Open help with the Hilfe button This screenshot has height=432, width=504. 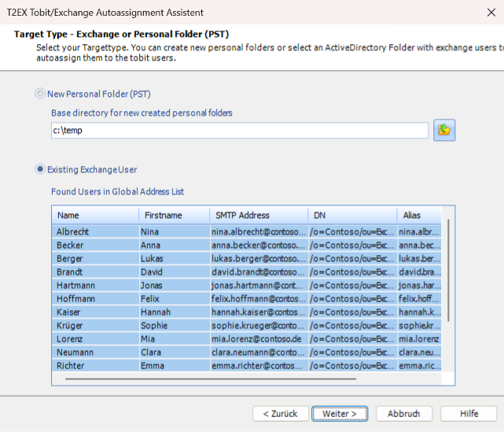469,414
